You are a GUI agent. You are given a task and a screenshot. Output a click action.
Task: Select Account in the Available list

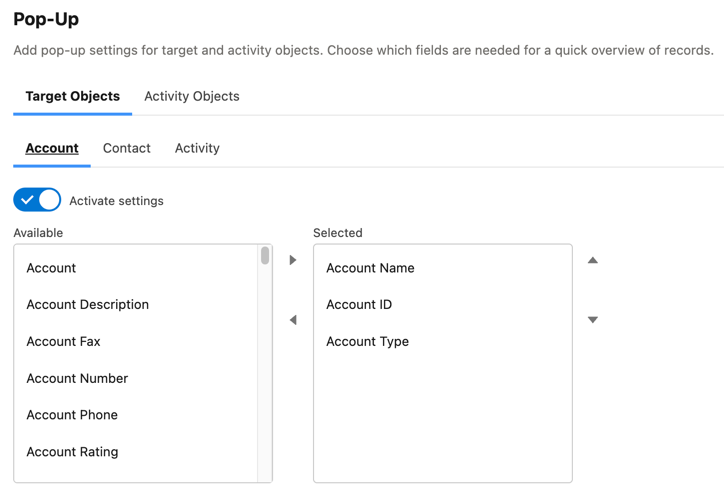pyautogui.click(x=51, y=268)
